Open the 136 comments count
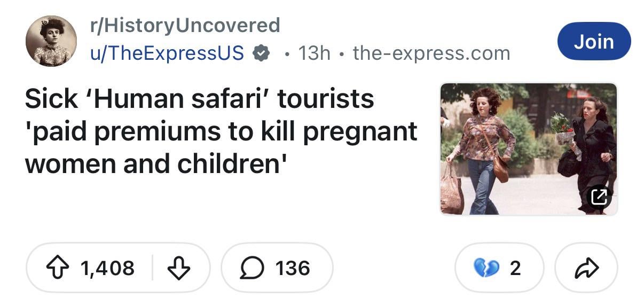644x298 pixels. coord(293,268)
